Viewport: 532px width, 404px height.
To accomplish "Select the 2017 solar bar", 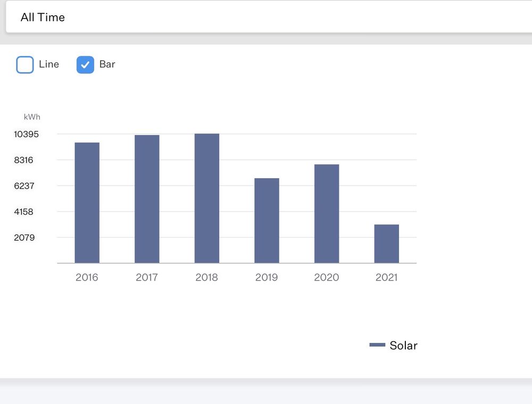I will [x=147, y=199].
